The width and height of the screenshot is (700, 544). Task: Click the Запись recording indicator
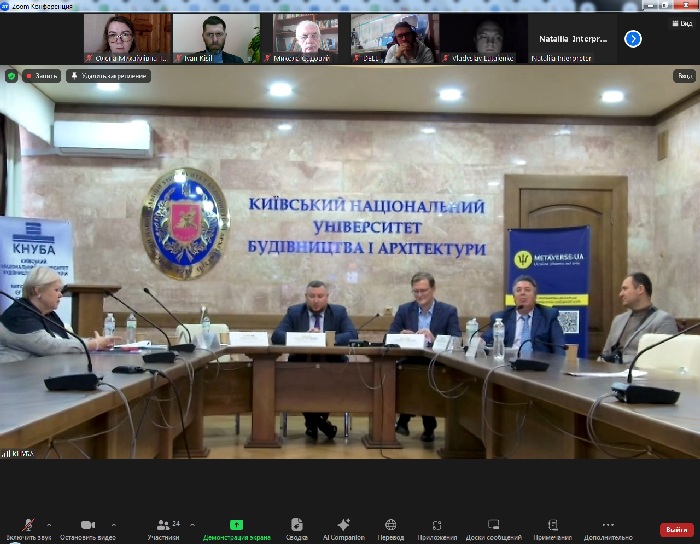pos(41,76)
